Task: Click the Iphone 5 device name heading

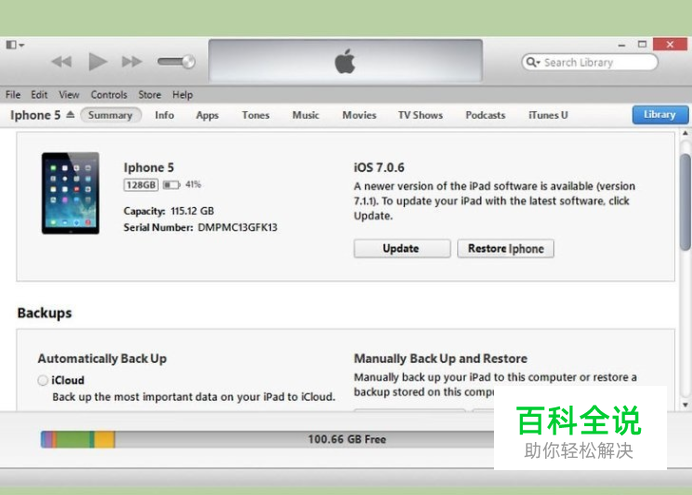Action: 149,168
